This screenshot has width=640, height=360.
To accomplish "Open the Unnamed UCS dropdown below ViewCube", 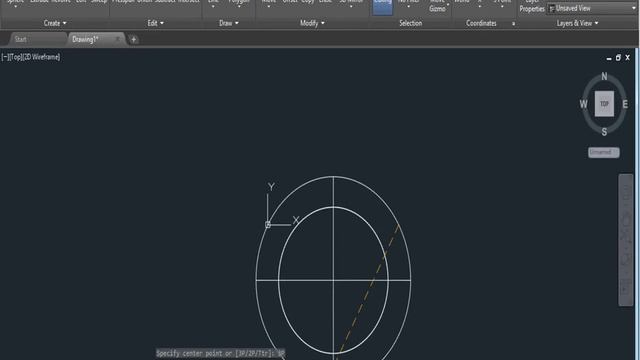I will tap(604, 152).
